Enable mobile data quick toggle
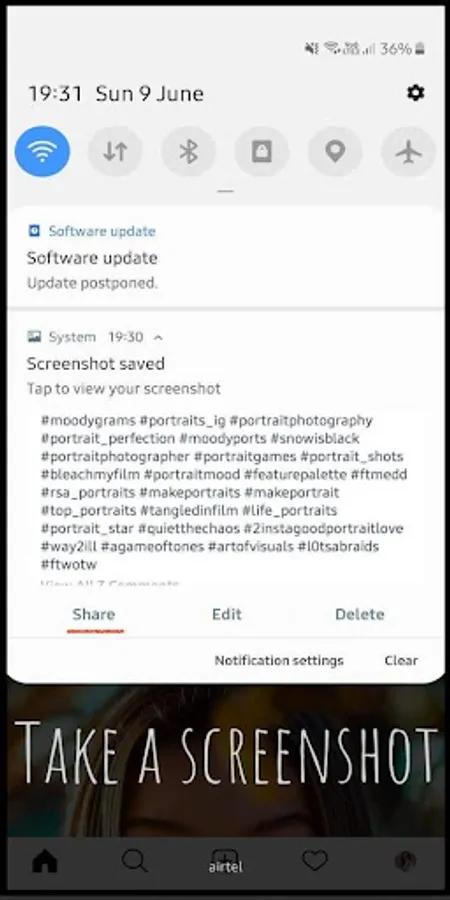Image resolution: width=450 pixels, height=900 pixels. pyautogui.click(x=115, y=152)
